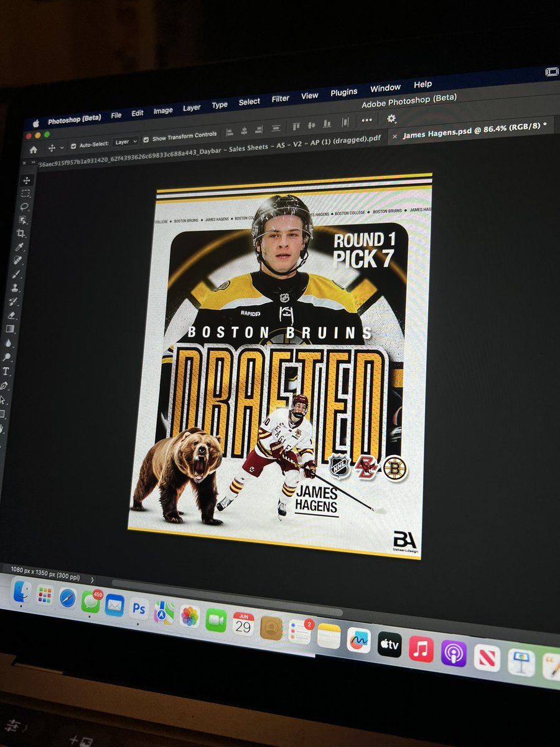This screenshot has height=747, width=560.
Task: Open the three-dots align options menu
Action: pos(367,120)
